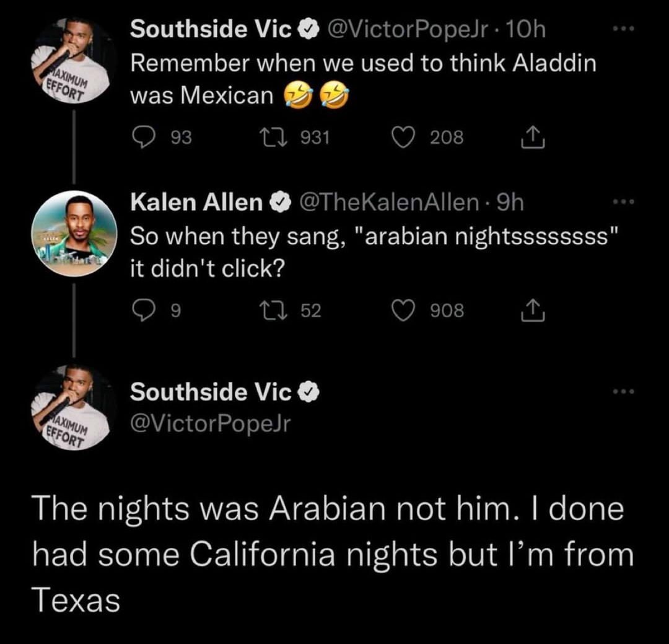
Task: Click the 9h timestamp on the reply
Action: pos(510,202)
